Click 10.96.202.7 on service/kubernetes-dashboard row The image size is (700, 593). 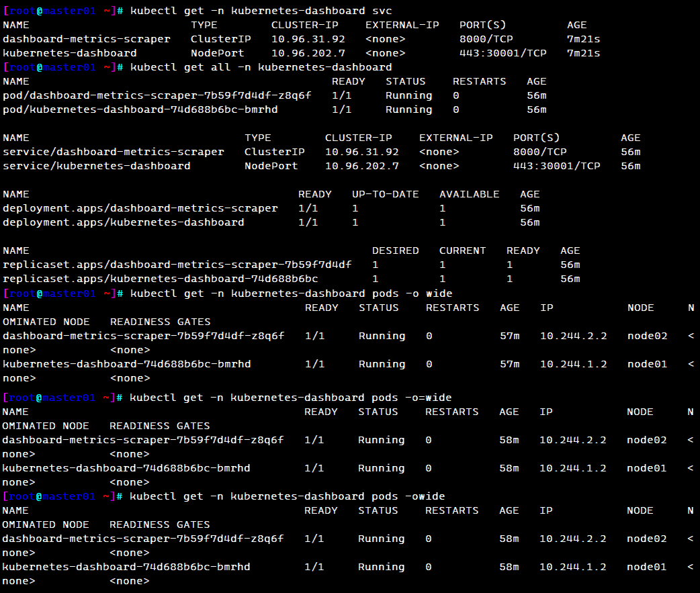pyautogui.click(x=362, y=166)
